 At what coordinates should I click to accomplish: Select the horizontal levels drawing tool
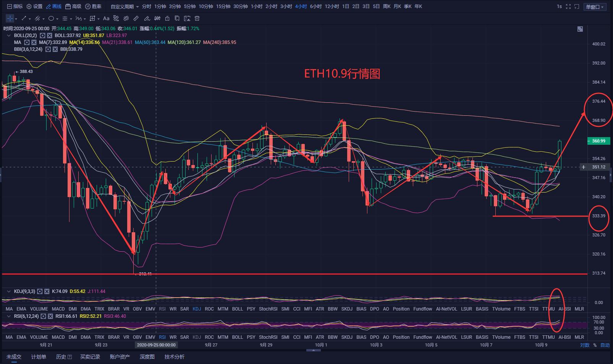[65, 18]
